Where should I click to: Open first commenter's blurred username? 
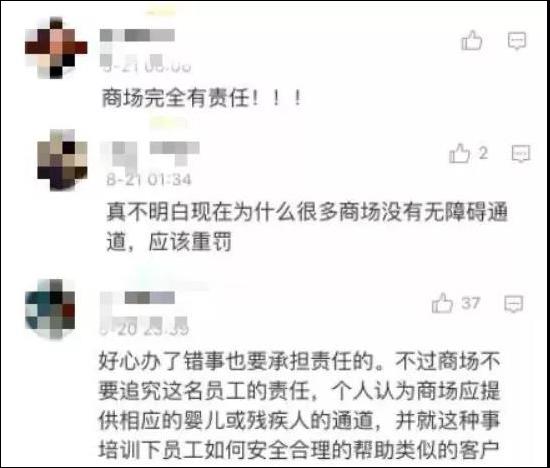pyautogui.click(x=137, y=35)
